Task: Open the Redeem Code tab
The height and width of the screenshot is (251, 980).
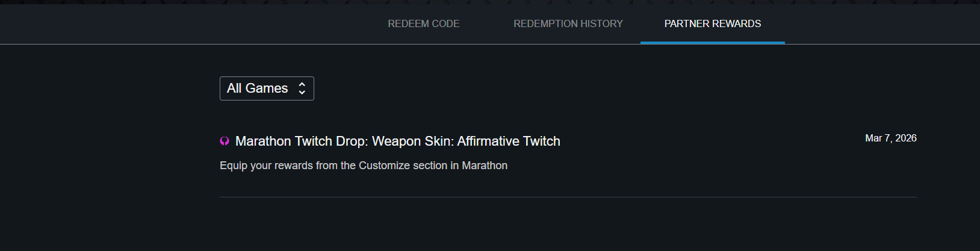Action: [423, 23]
